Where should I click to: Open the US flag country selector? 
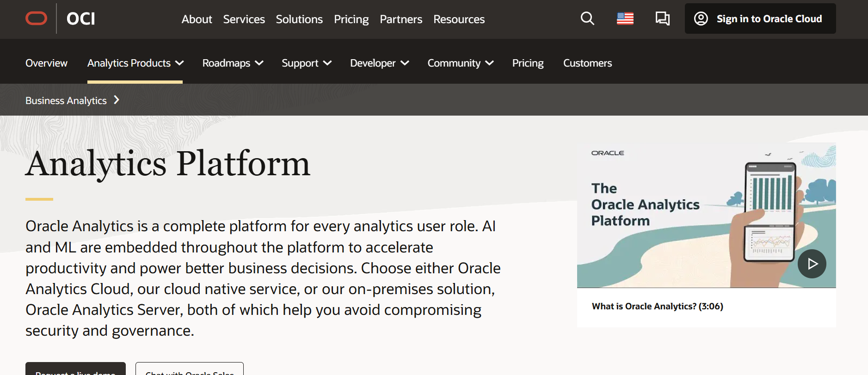(625, 18)
